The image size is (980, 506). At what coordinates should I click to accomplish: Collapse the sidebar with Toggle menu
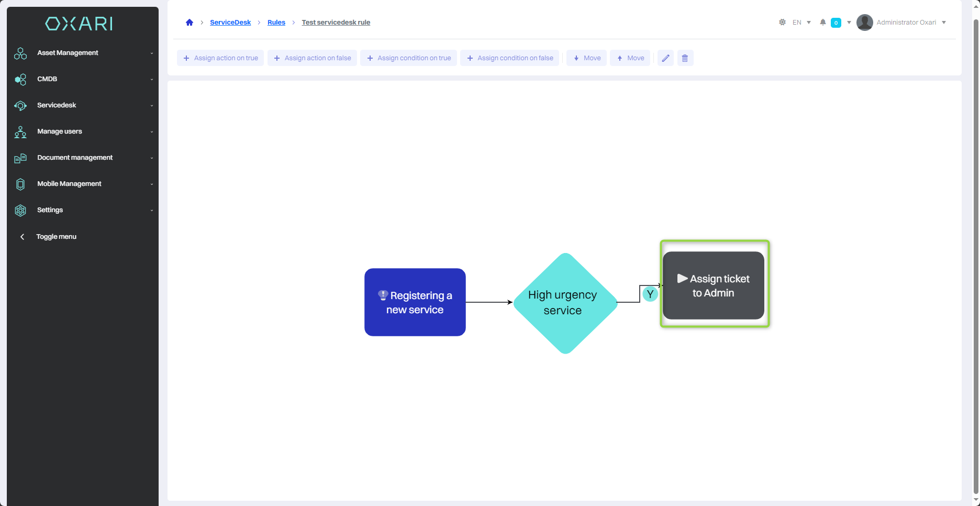coord(56,237)
